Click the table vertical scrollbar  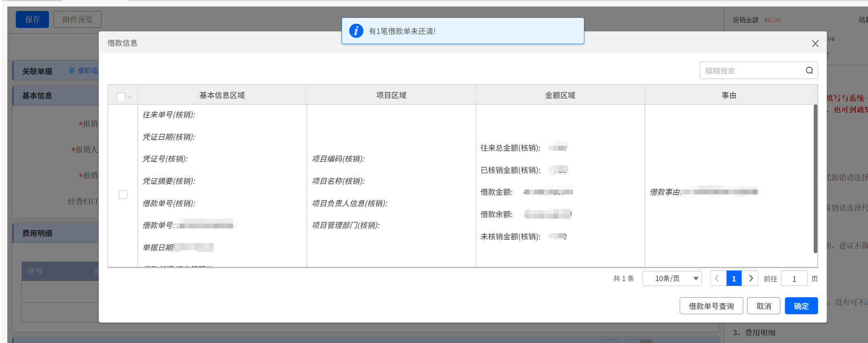pyautogui.click(x=815, y=178)
